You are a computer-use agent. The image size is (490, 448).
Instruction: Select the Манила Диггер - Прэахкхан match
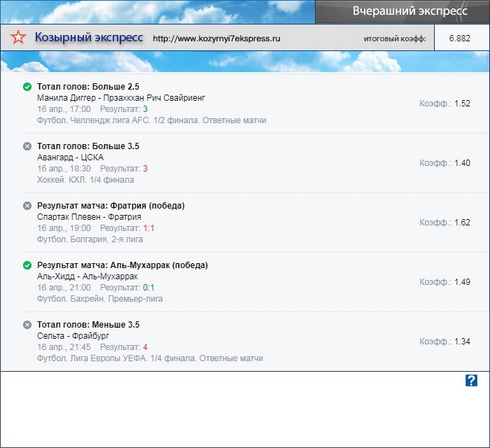121,98
